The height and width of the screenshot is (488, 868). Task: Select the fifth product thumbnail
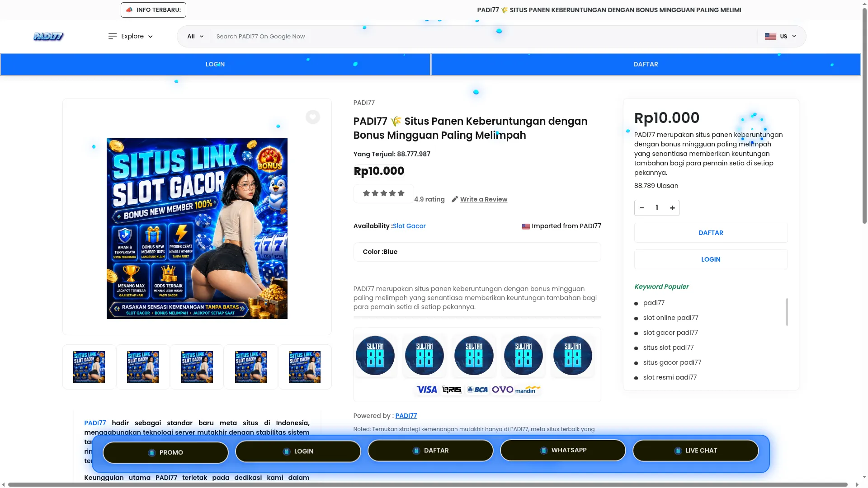point(305,367)
